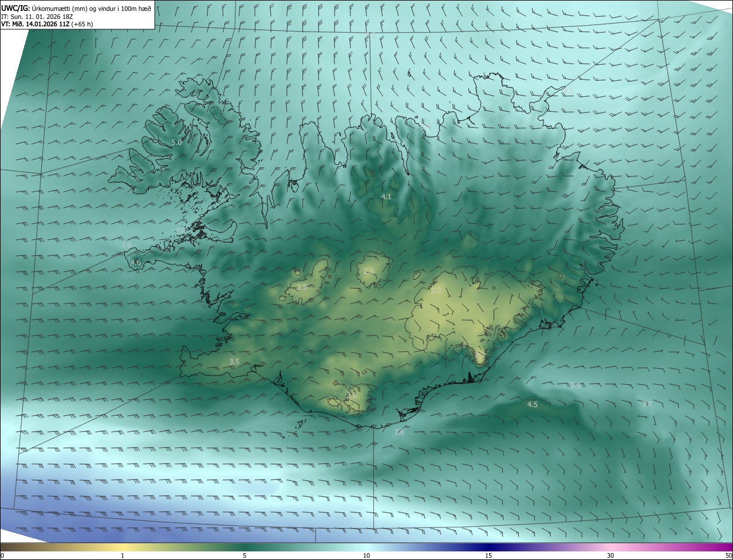
Task: Click the 2.5 value label on the central glacier
Action: pos(369,271)
